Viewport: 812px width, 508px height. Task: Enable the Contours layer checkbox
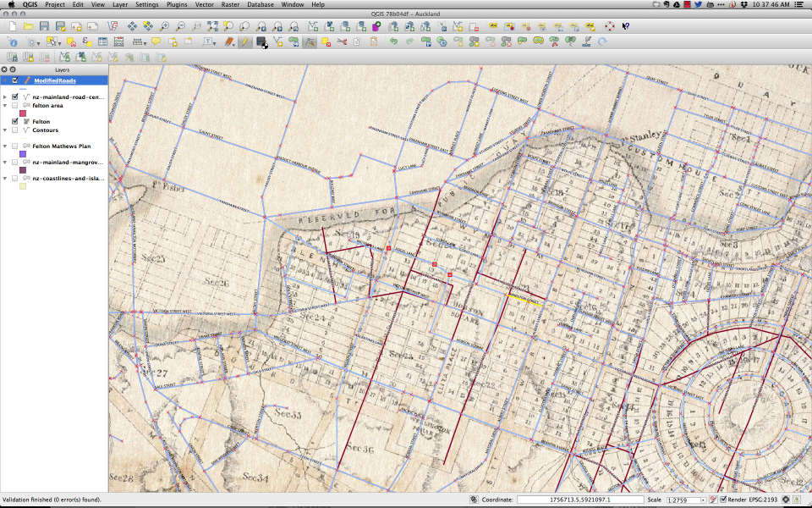[15, 130]
